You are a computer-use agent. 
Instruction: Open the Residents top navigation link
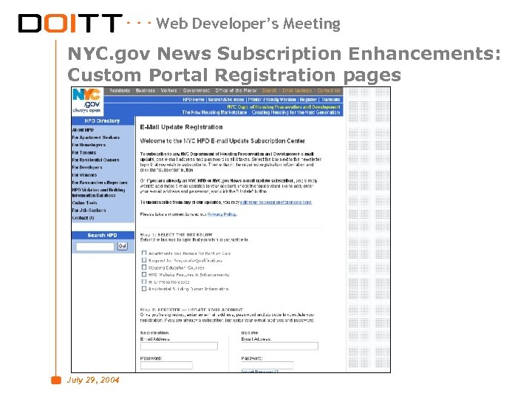click(120, 91)
